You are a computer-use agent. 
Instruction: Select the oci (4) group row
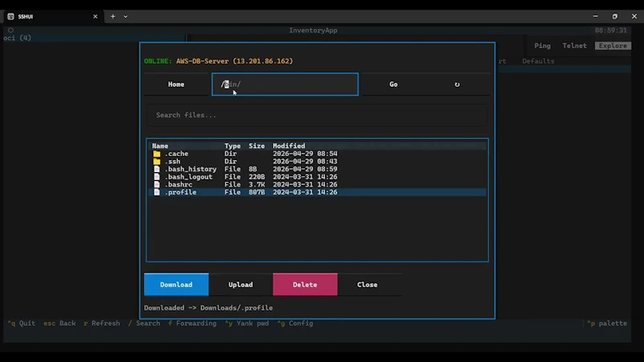pos(94,38)
